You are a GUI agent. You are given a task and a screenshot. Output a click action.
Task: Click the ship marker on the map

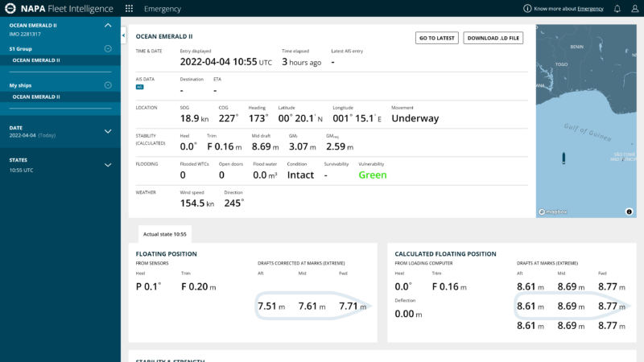tap(563, 158)
